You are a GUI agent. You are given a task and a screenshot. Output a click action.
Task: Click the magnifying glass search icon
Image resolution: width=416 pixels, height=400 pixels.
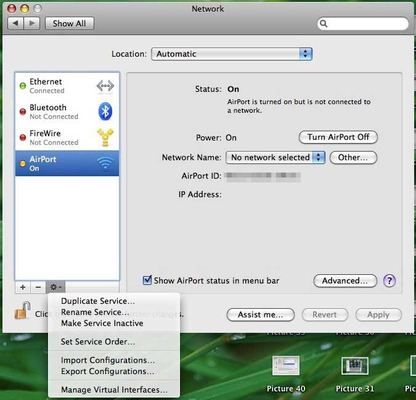323,24
